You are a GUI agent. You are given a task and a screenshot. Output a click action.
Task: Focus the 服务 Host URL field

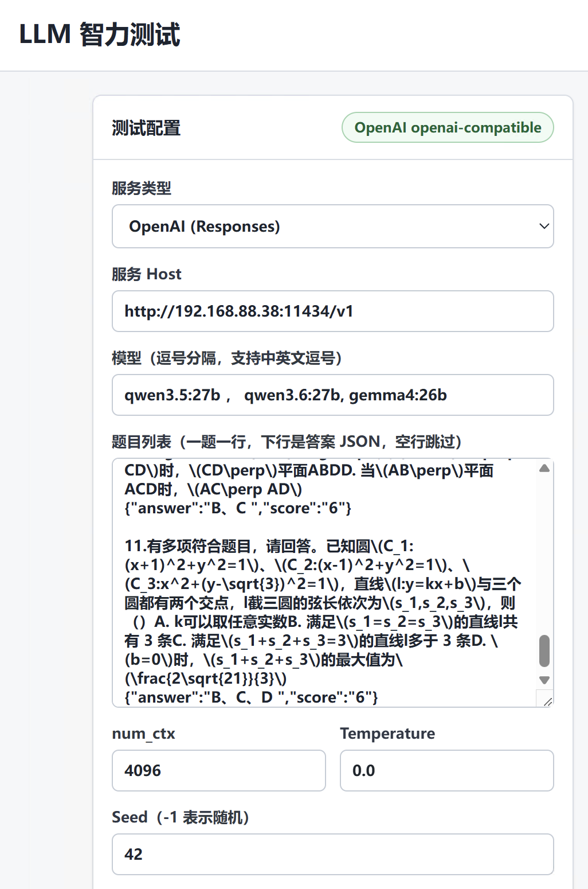pos(332,311)
